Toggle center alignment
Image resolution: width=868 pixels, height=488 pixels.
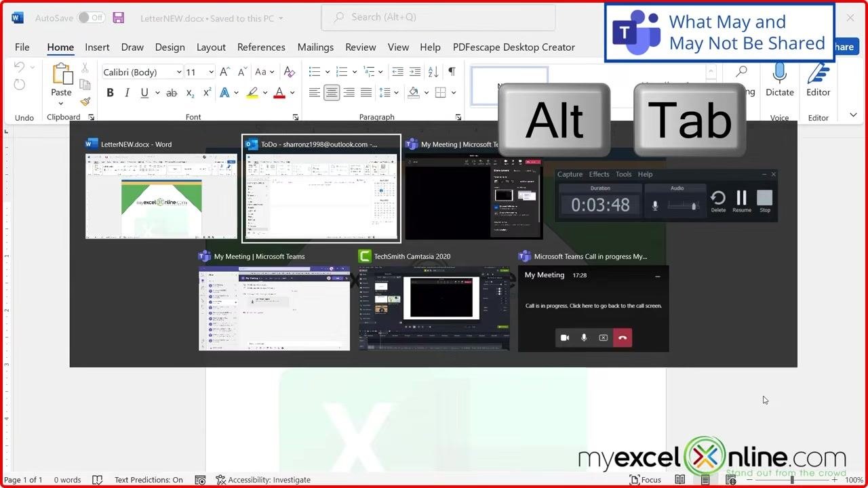[332, 93]
